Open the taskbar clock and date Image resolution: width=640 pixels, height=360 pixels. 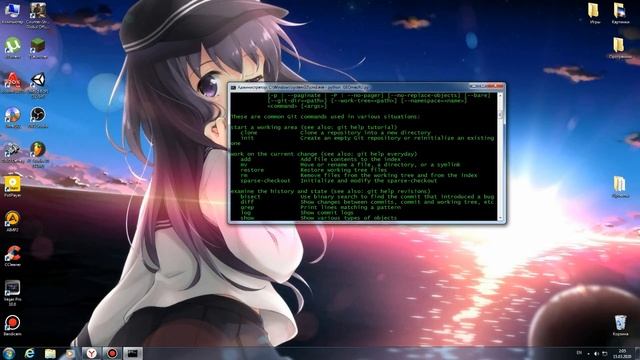(x=622, y=353)
